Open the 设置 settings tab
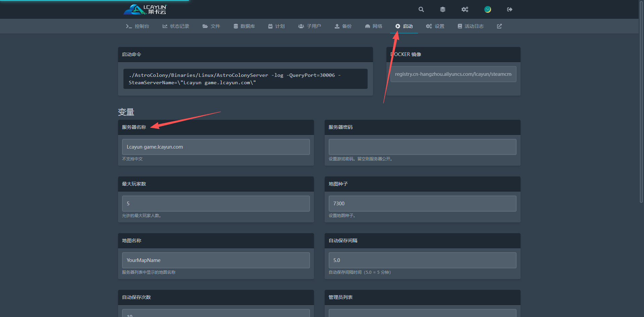The width and height of the screenshot is (644, 317). coord(435,26)
